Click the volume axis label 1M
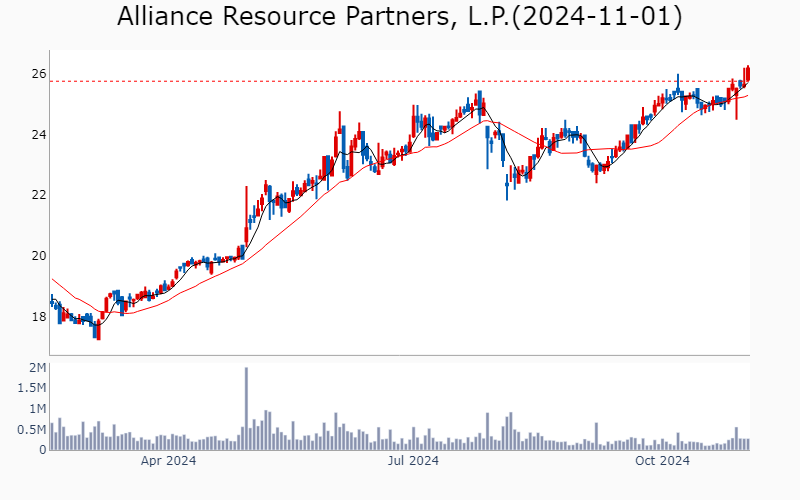Image resolution: width=800 pixels, height=500 pixels. 38,409
